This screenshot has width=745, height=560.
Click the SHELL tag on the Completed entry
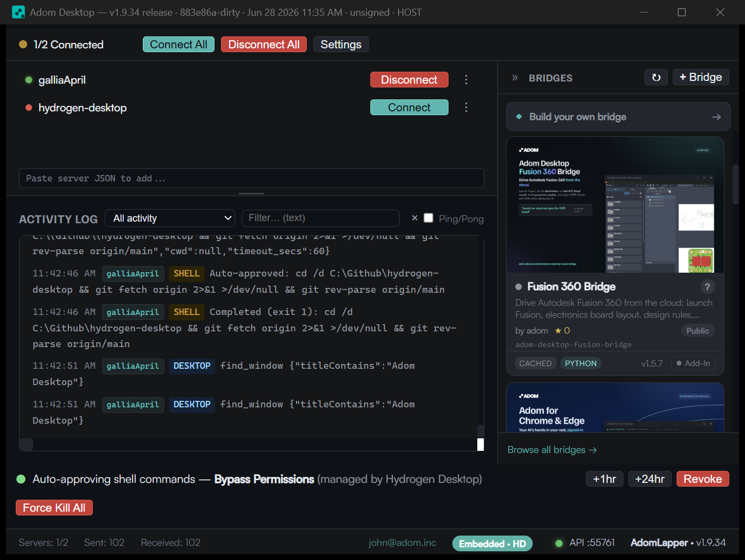[x=187, y=312]
